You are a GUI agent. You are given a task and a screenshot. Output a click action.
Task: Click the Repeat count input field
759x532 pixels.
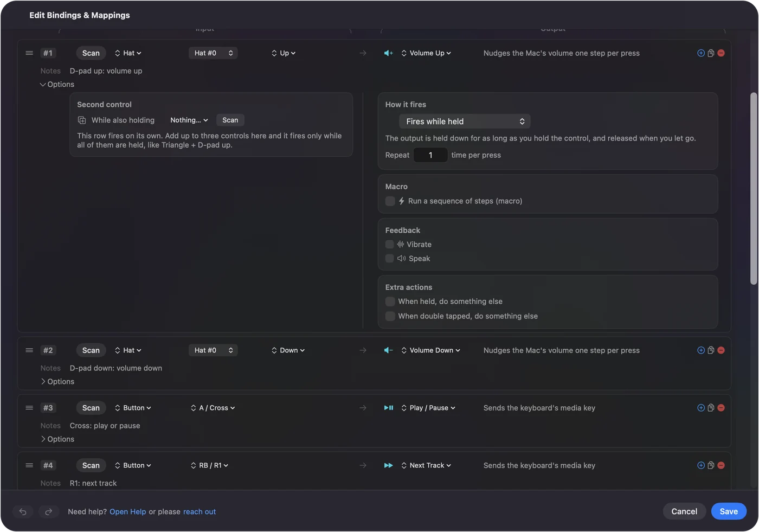(x=430, y=155)
